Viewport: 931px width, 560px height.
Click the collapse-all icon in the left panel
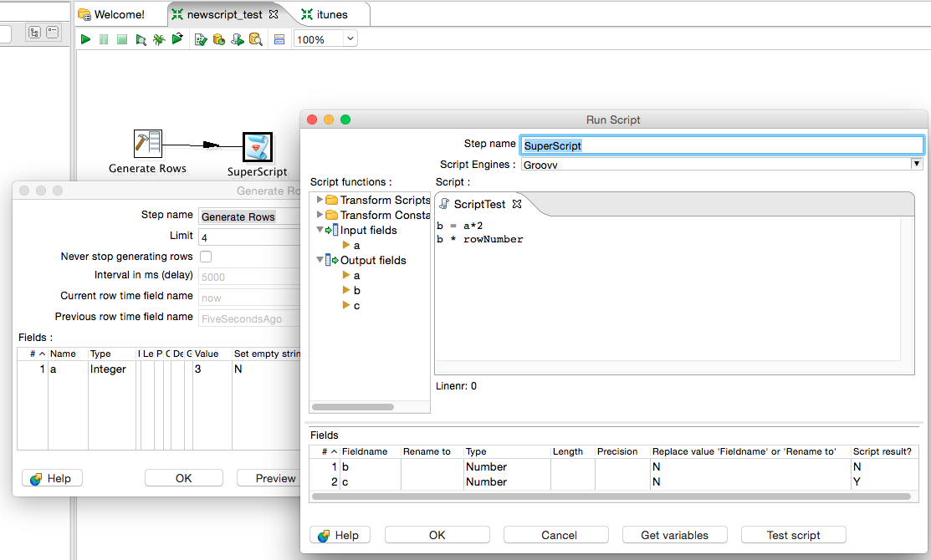[52, 33]
